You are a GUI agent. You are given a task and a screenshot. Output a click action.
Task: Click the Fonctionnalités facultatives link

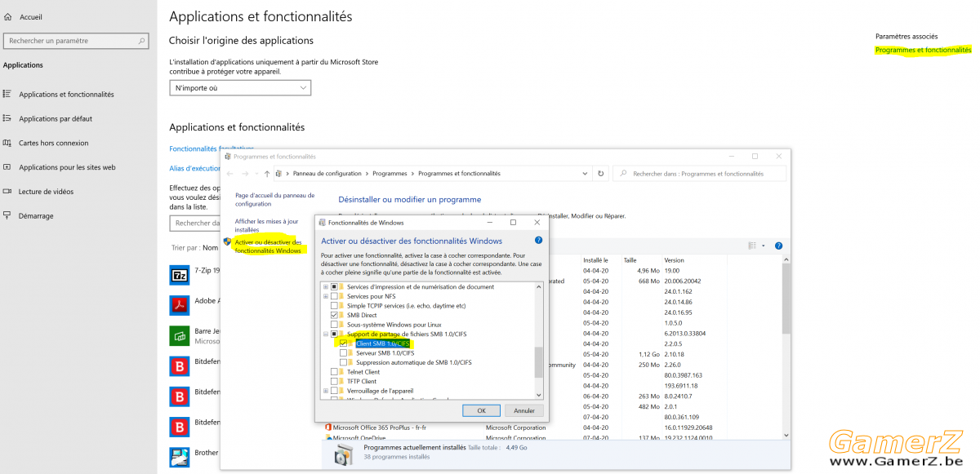212,149
